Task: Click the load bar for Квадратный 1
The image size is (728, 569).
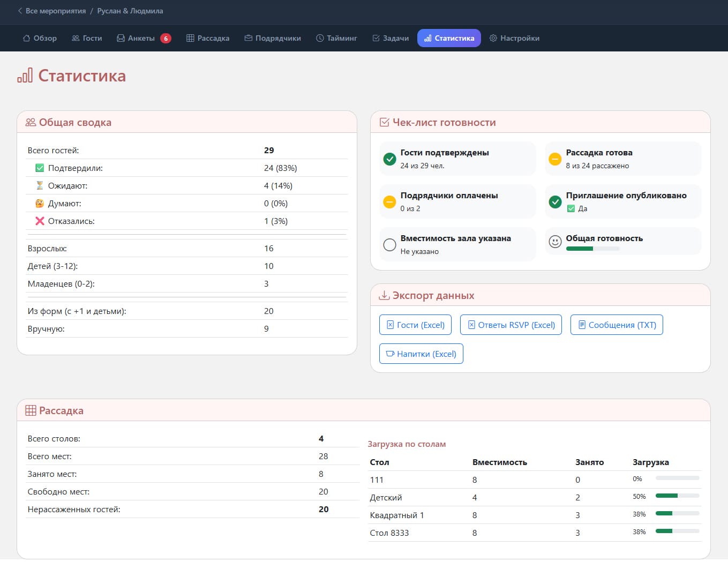Action: pos(677,513)
